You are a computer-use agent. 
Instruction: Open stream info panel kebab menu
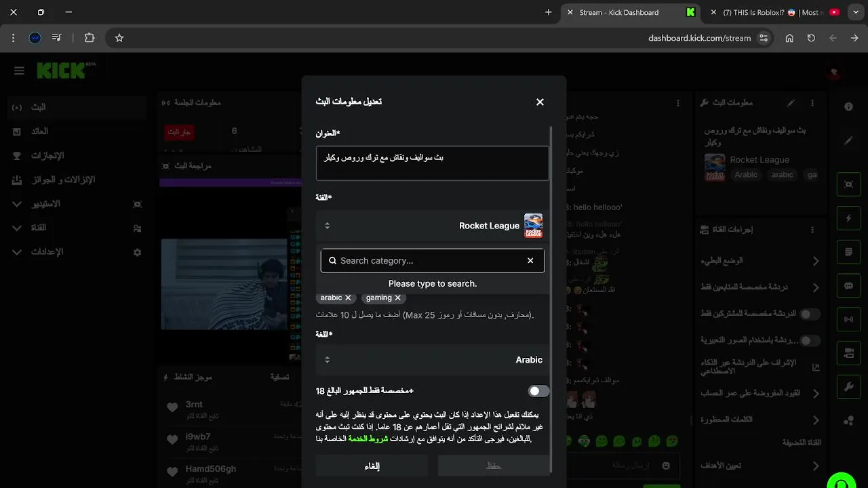point(812,103)
